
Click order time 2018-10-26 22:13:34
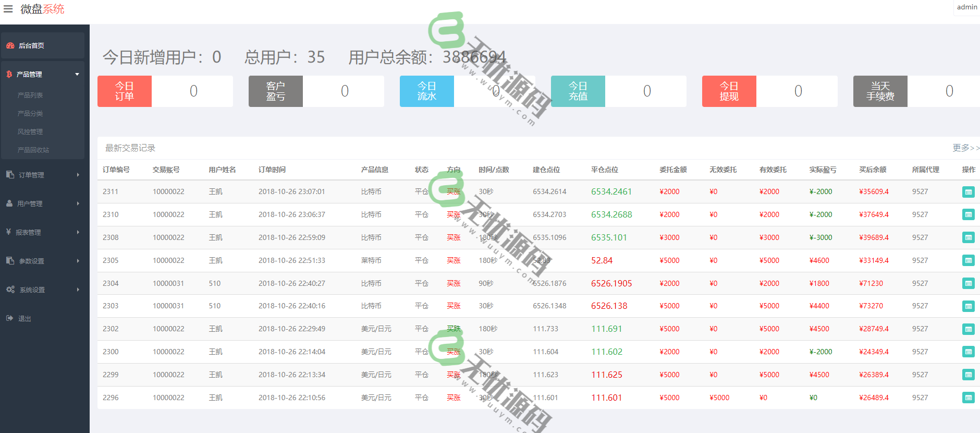[292, 375]
